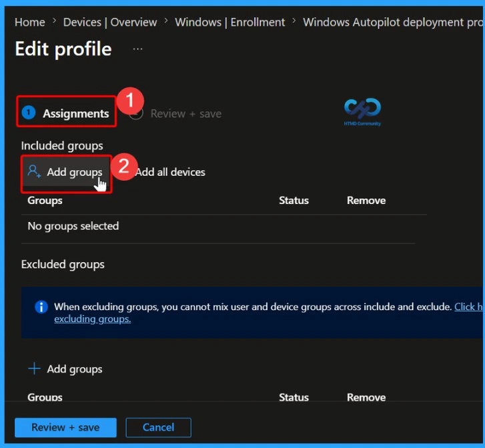Click Groups column header in included groups

click(x=45, y=201)
